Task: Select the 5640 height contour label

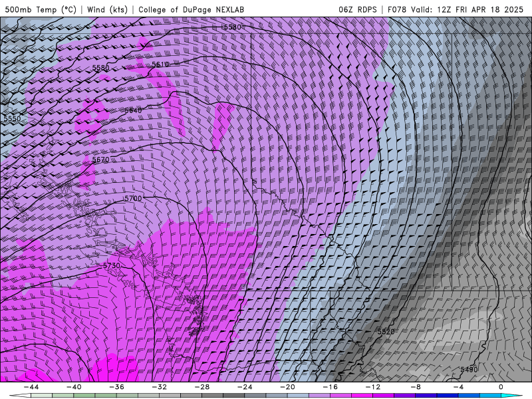Action: (133, 110)
